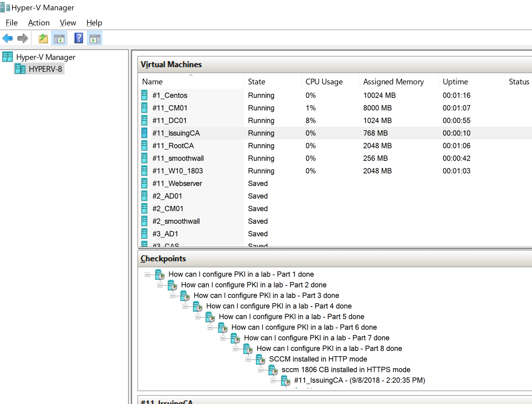The height and width of the screenshot is (404, 532).
Task: Click checkpoint icon for sccm 1806 HTTPS mode
Action: 273,370
